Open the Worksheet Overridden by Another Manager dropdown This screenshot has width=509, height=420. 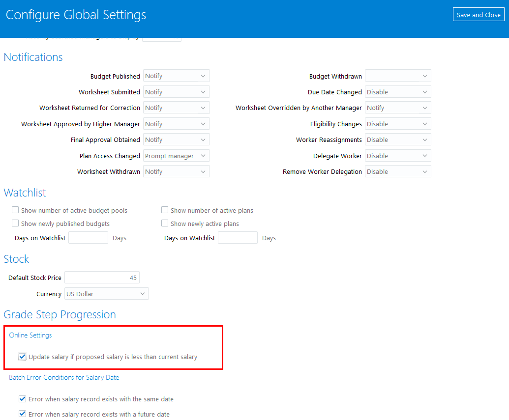398,108
